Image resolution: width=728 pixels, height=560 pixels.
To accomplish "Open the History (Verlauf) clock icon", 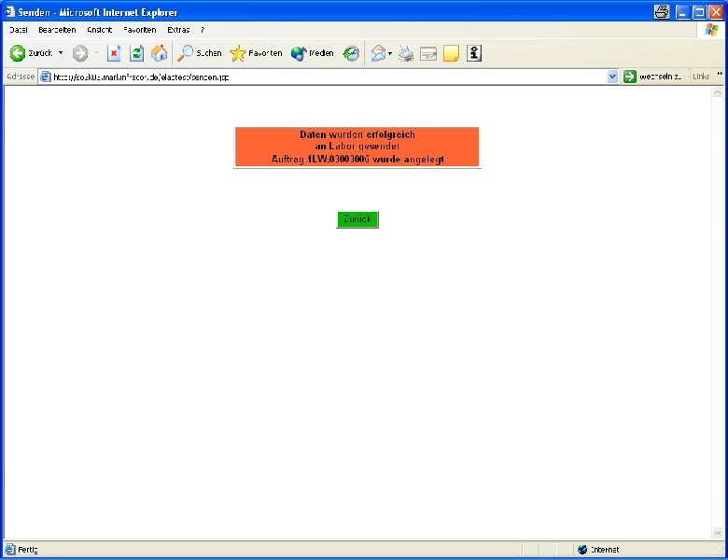I will click(x=352, y=53).
